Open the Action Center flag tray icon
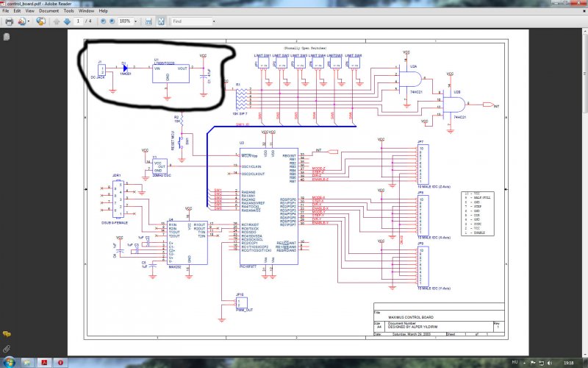Image resolution: width=588 pixels, height=368 pixels. point(533,363)
